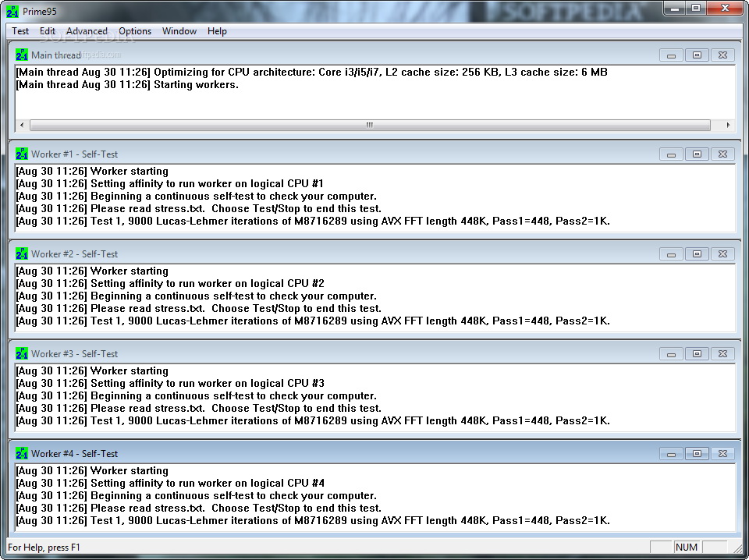
Task: Click Worker #1 'Test 1, 9000 Lucas-Lehmer' line
Action: 313,221
